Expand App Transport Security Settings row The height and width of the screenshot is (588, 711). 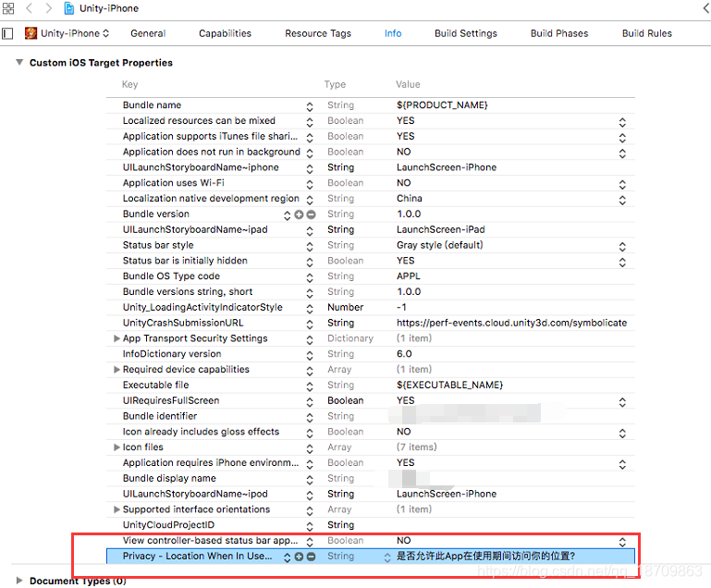116,338
